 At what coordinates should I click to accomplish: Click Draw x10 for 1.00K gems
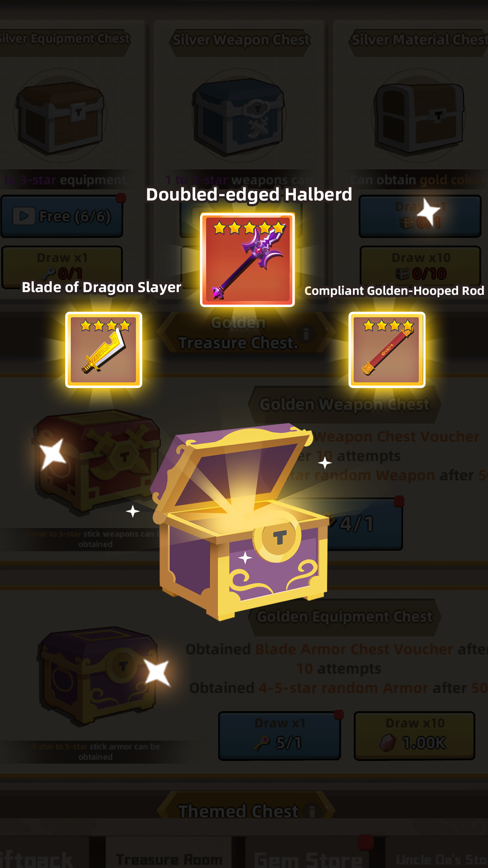tap(415, 736)
